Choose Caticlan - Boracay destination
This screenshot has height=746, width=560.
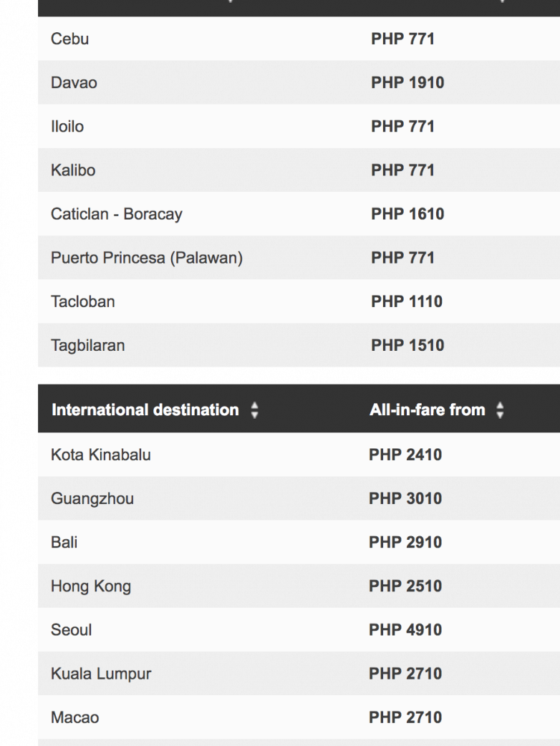click(x=117, y=214)
